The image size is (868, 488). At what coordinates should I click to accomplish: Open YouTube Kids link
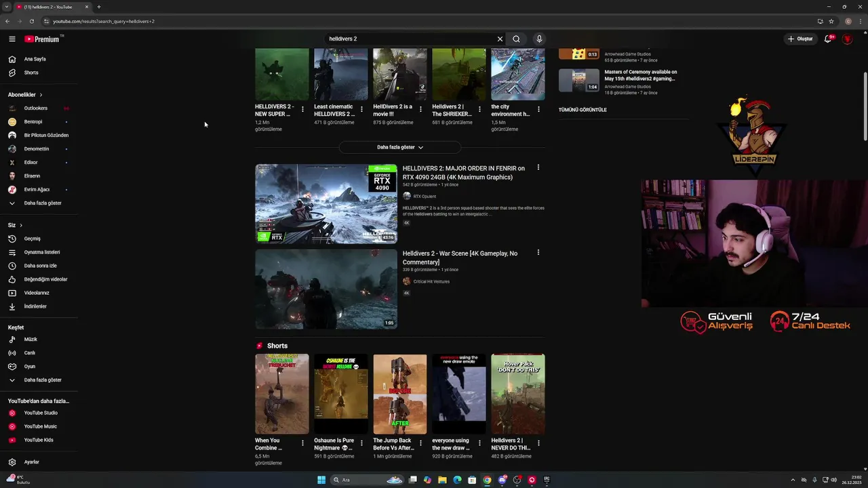click(x=39, y=440)
